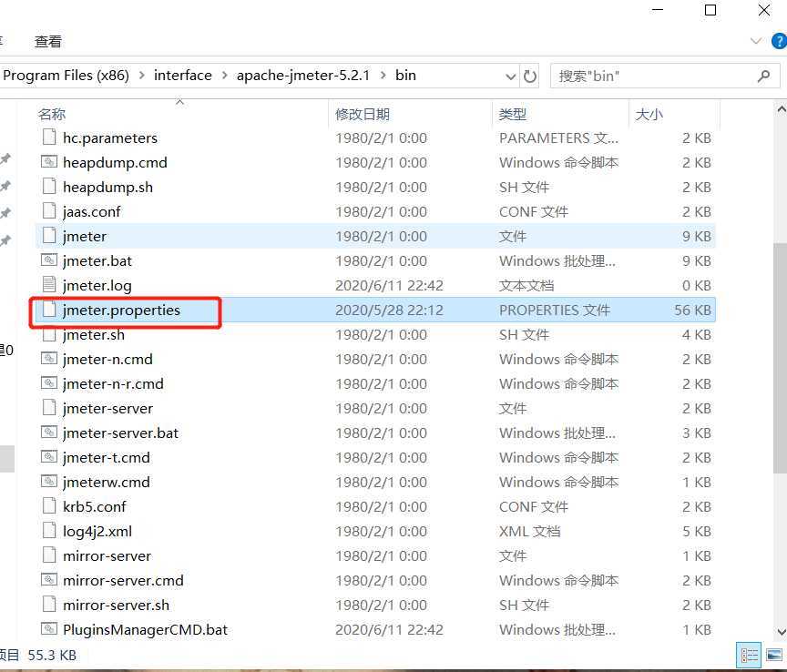The width and height of the screenshot is (787, 672).
Task: Select the mirror-server.sh file name
Action: pos(116,605)
